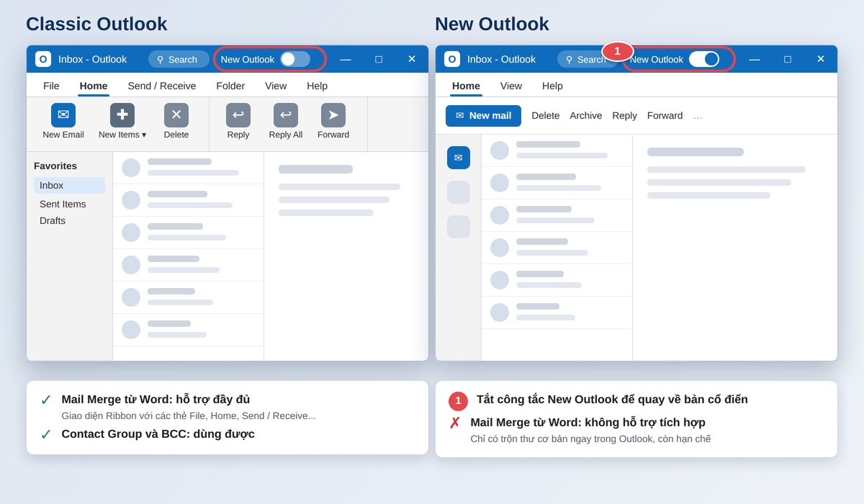This screenshot has width=864, height=504.
Task: Select Sent Items folder
Action: click(63, 204)
